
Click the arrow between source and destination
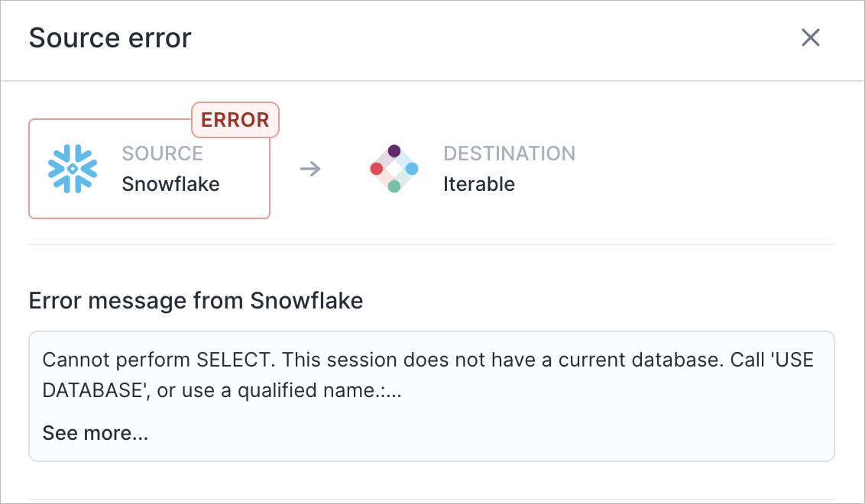pyautogui.click(x=310, y=169)
